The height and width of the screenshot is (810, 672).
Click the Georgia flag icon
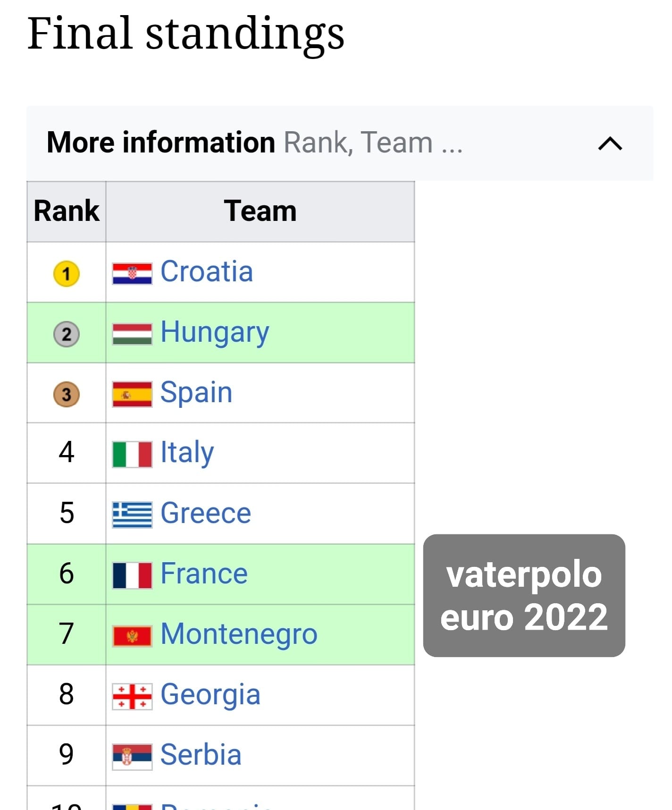click(x=132, y=696)
